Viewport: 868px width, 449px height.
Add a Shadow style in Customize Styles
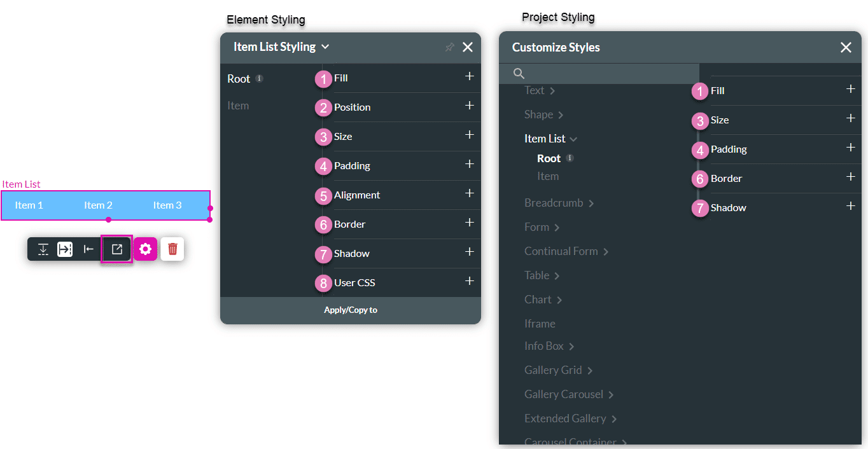click(x=851, y=206)
